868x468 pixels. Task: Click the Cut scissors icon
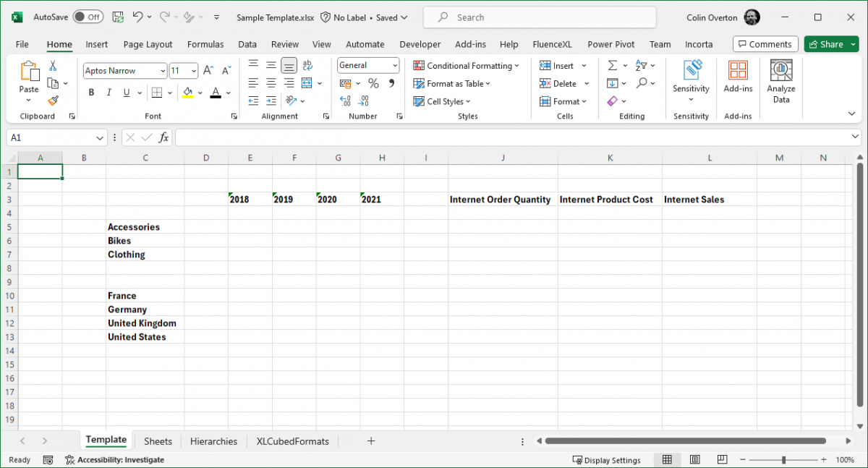(x=53, y=65)
